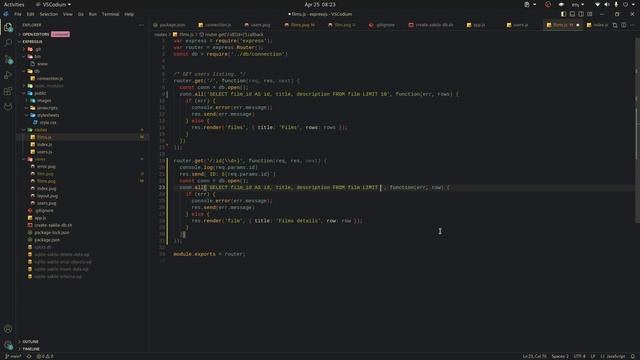Click the Explorer more actions ellipsis
Viewport: 640px width, 360px height.
click(141, 25)
